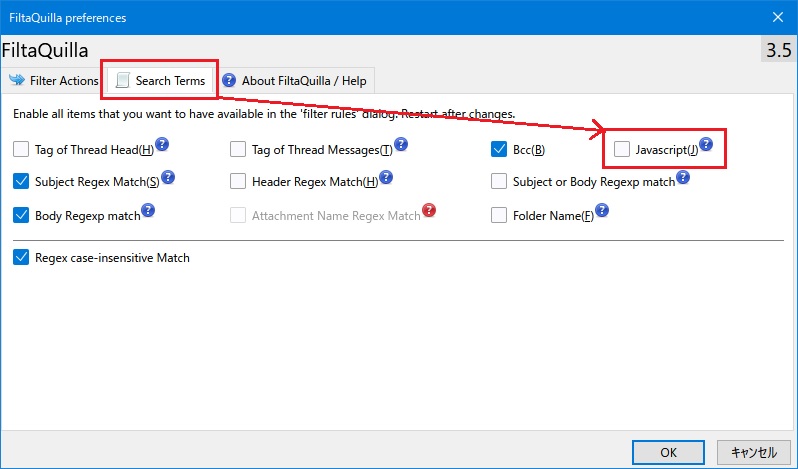
Task: Select the Search Terms tab
Action: click(161, 80)
